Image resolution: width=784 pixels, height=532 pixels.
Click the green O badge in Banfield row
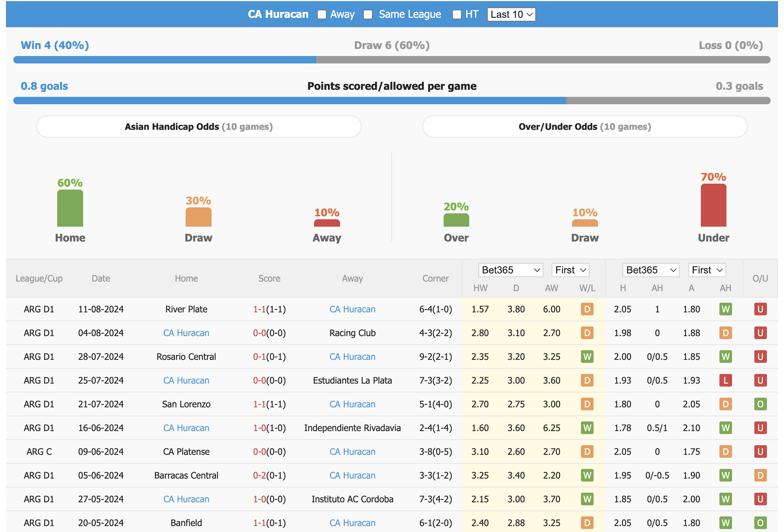point(760,523)
